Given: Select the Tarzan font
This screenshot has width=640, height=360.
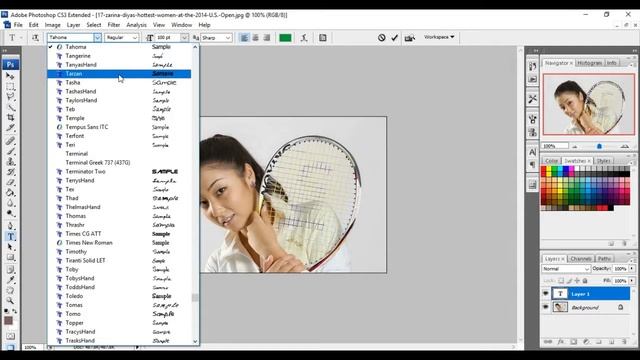Looking at the screenshot, I should [119, 73].
